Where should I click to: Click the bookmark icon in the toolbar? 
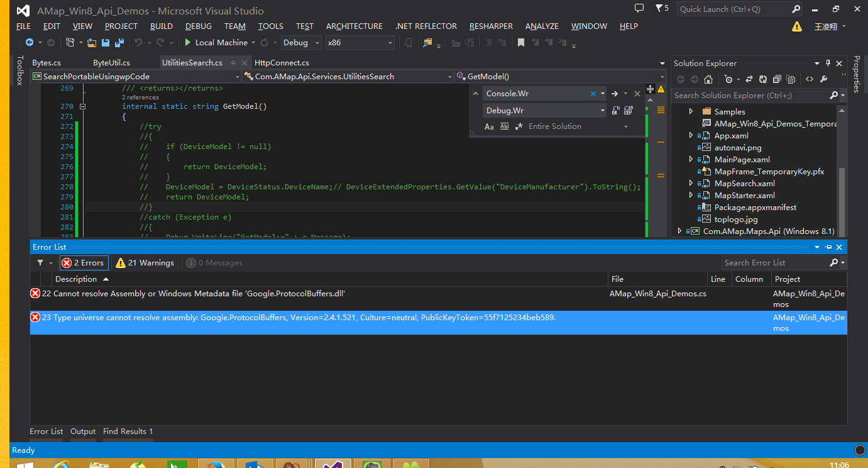521,43
